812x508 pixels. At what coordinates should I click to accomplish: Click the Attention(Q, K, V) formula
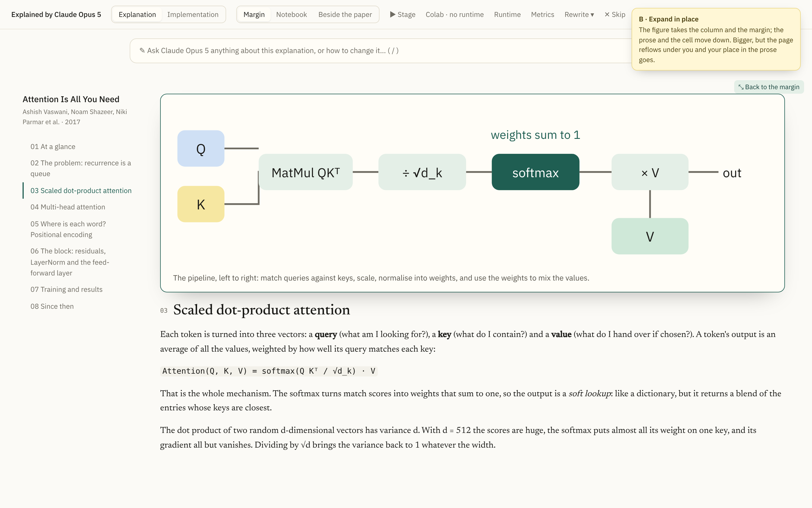click(269, 371)
